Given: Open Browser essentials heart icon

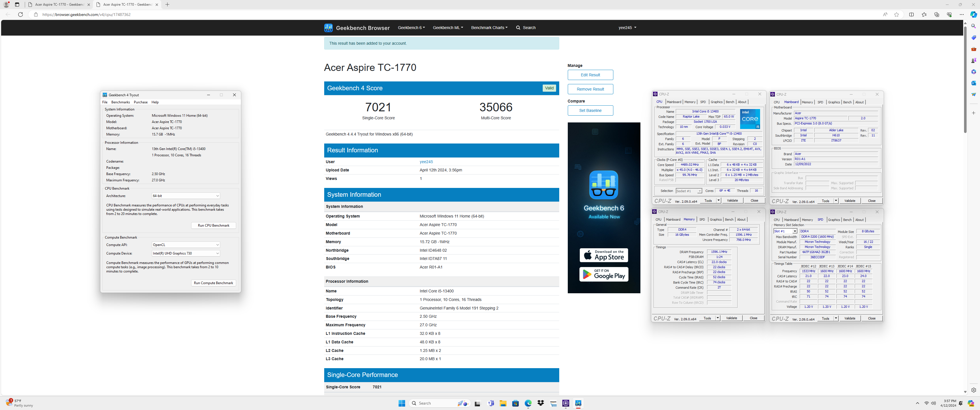Looking at the screenshot, I should pos(949,15).
